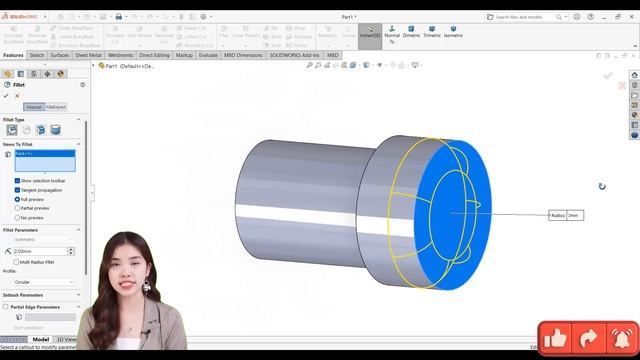This screenshot has height=360, width=640.
Task: Select the Partial preview radio button
Action: tap(17, 208)
